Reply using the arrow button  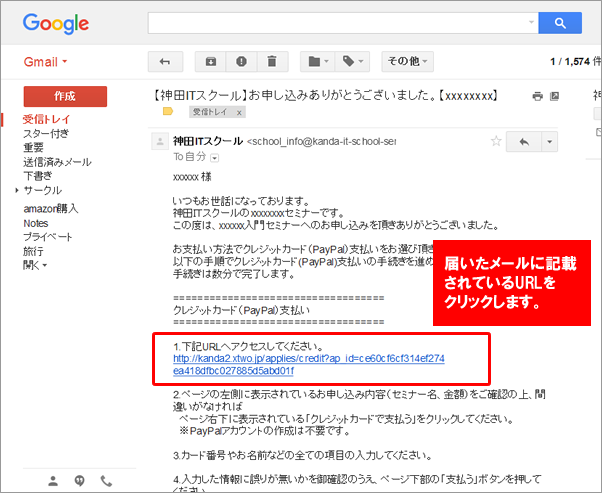tap(524, 142)
